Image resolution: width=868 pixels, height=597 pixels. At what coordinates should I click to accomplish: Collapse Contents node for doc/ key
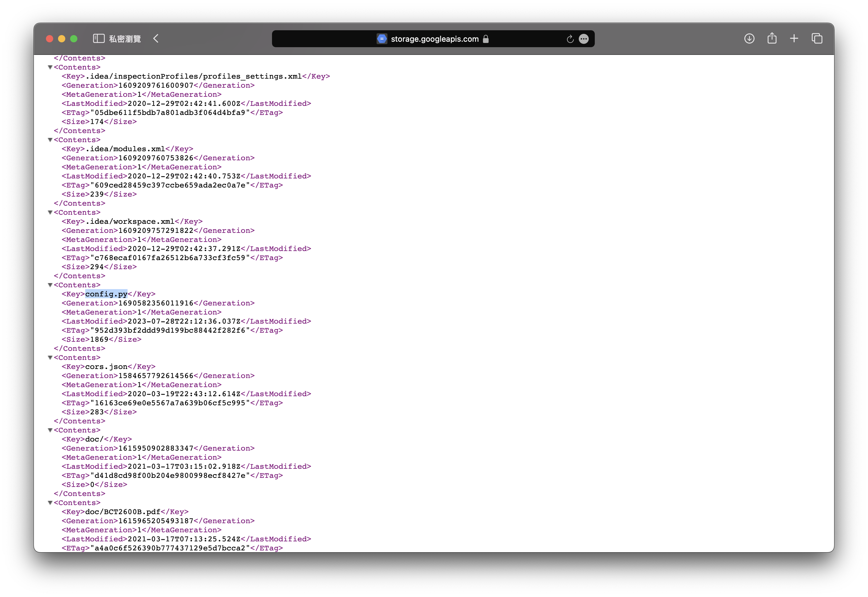pyautogui.click(x=50, y=430)
